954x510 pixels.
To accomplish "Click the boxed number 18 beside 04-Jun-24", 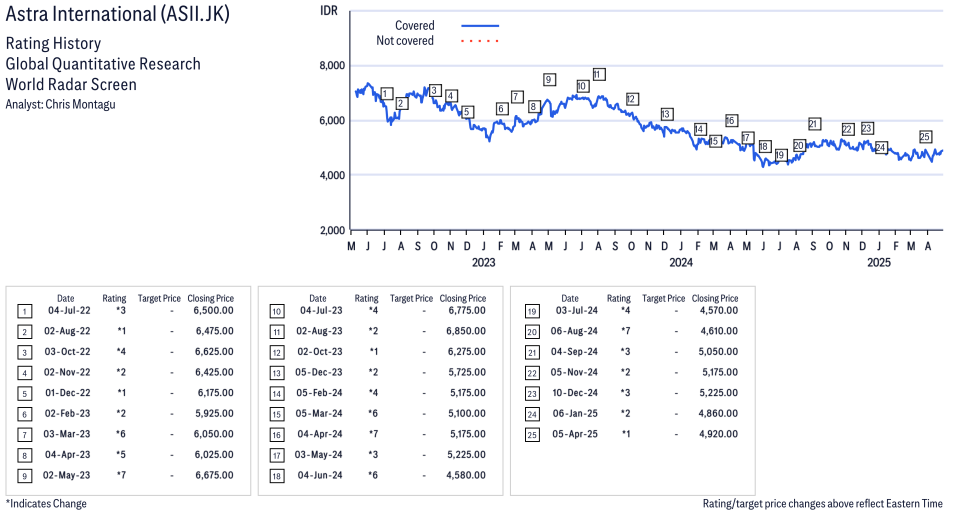I will coord(277,476).
